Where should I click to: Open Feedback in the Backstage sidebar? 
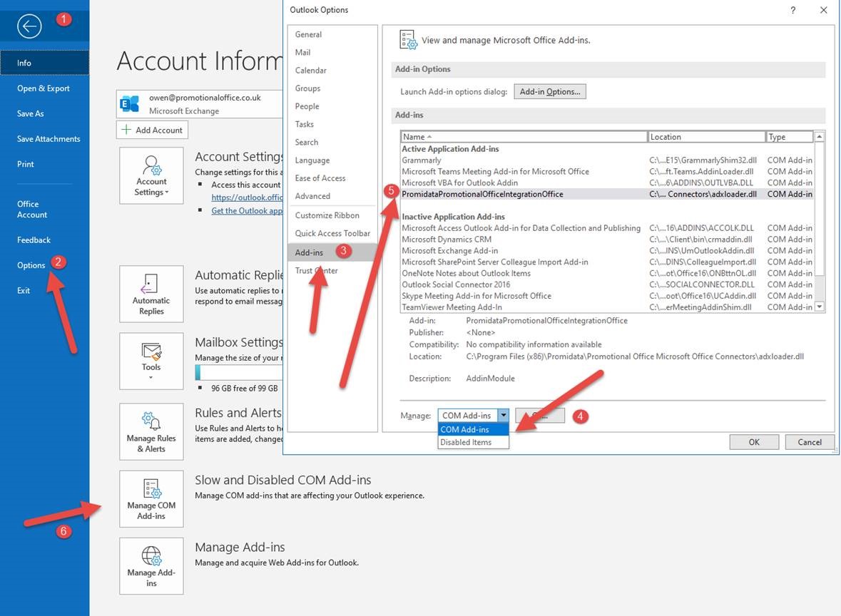[x=44, y=240]
